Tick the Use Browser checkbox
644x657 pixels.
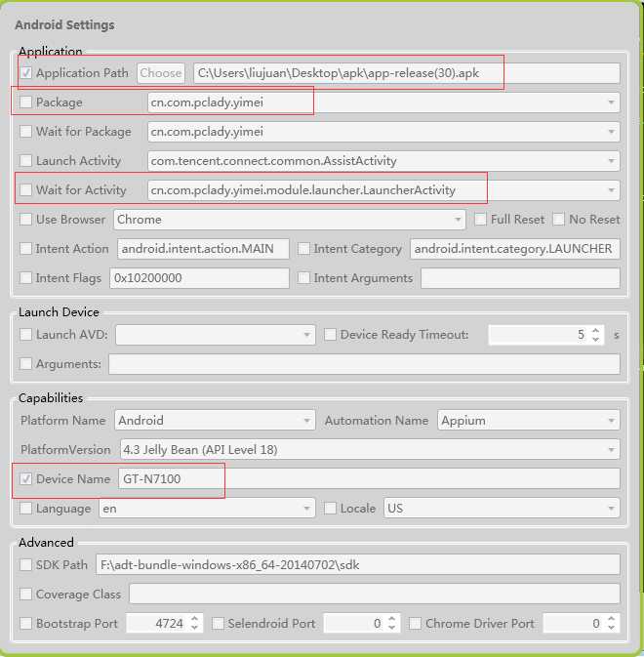(26, 219)
